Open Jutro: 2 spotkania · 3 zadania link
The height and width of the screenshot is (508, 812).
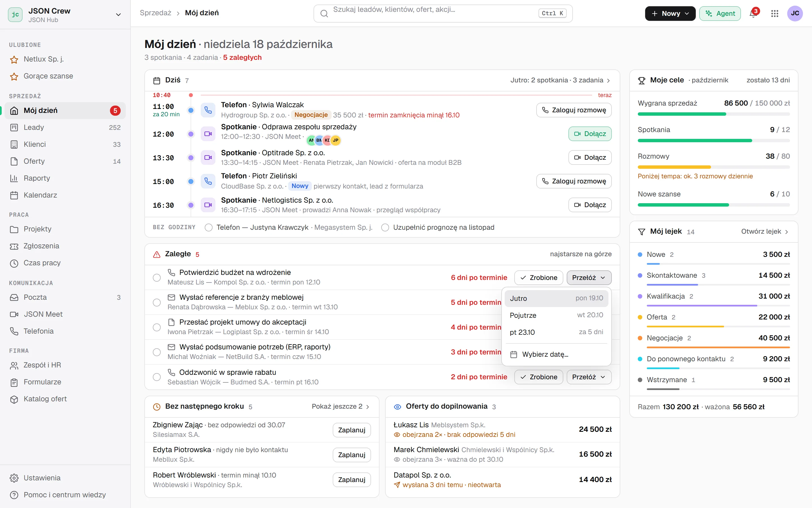pyautogui.click(x=560, y=80)
